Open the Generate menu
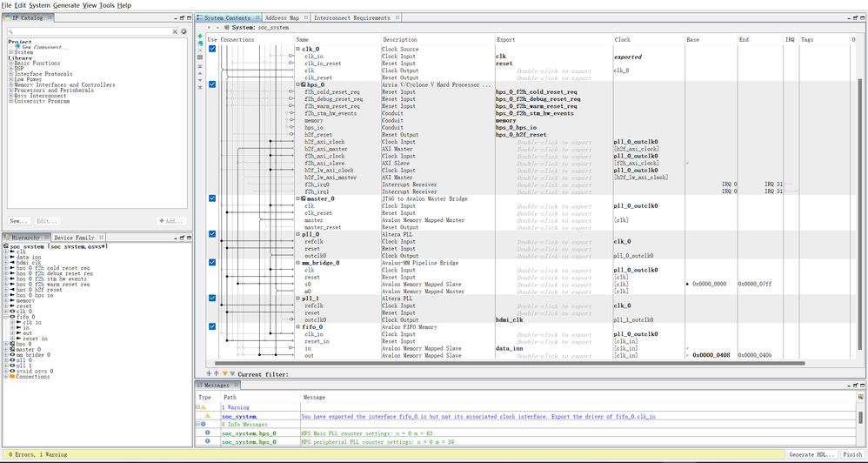Viewport: 868px width, 463px height. [65, 5]
